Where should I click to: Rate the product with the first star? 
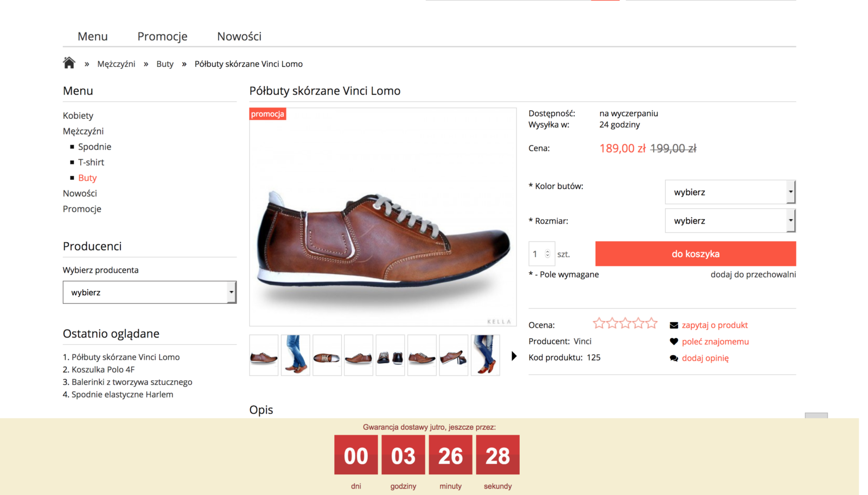click(x=599, y=323)
